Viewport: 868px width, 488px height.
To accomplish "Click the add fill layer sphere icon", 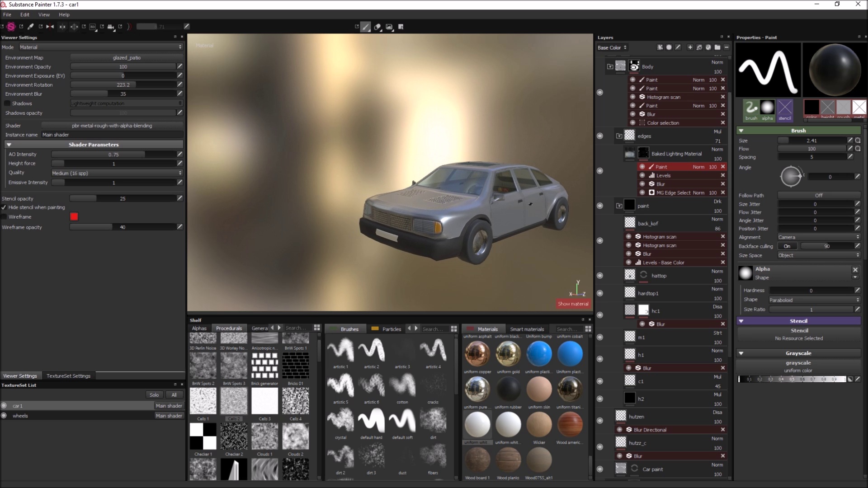I will click(669, 47).
